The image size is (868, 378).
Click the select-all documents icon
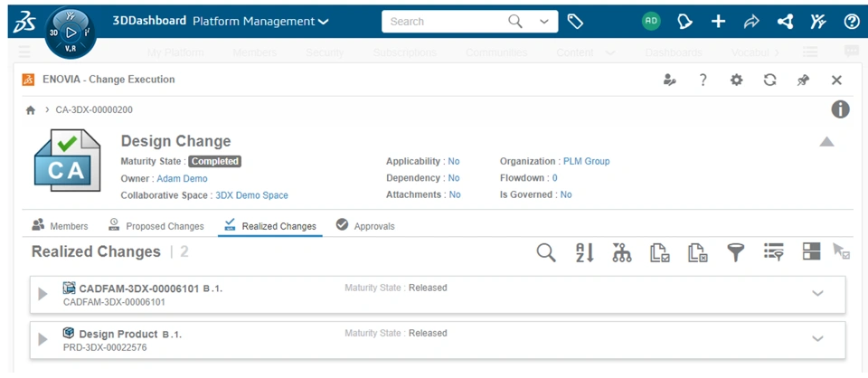660,253
